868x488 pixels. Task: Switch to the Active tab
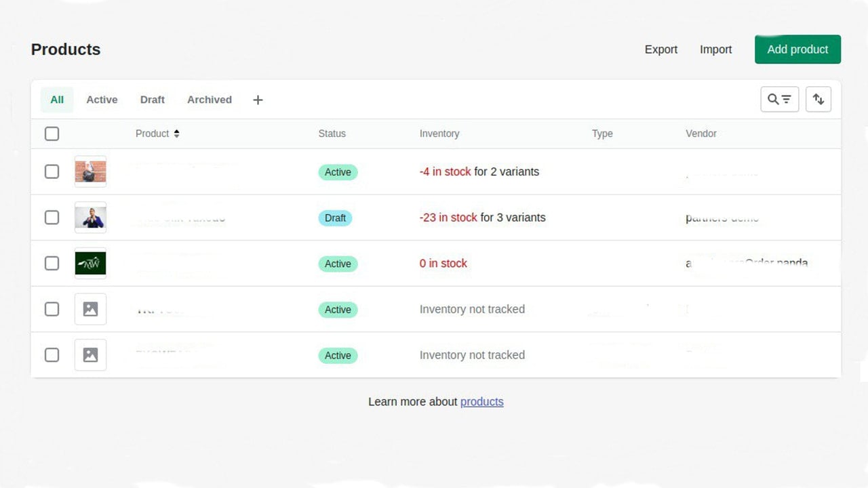pyautogui.click(x=102, y=100)
